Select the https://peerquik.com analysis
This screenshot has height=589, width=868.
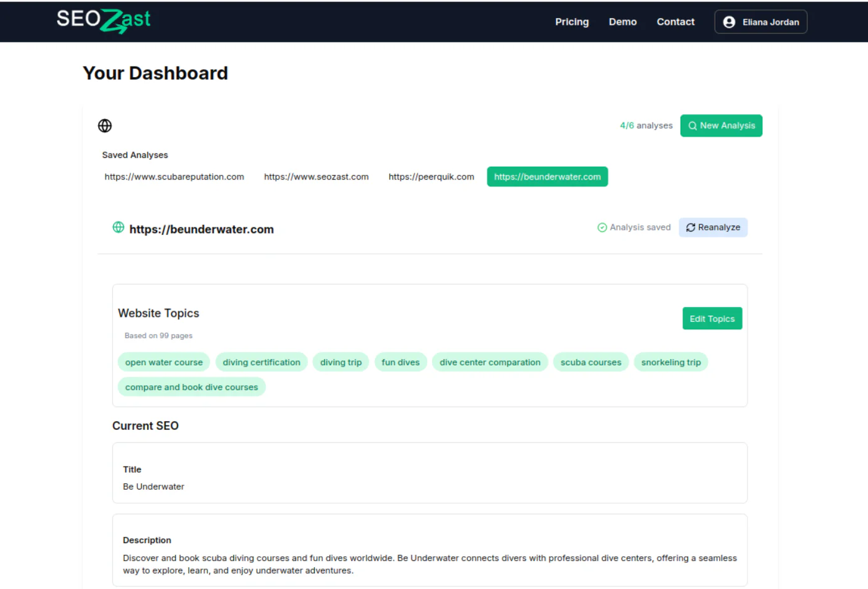(431, 176)
